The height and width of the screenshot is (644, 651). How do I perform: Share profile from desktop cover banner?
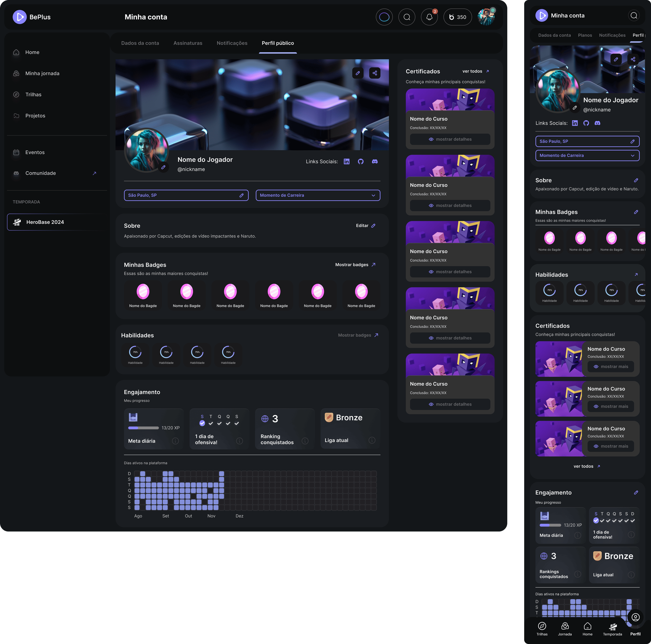(375, 73)
